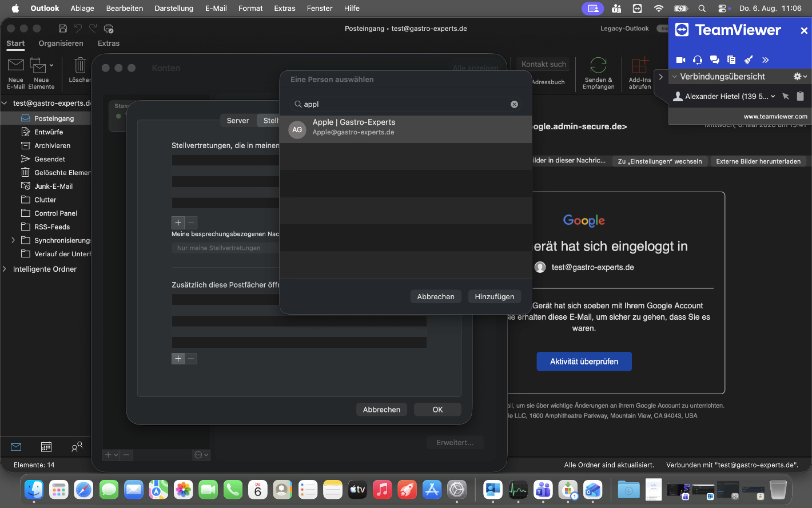This screenshot has height=508, width=812.
Task: Click the Löschen trash can icon
Action: 81,65
